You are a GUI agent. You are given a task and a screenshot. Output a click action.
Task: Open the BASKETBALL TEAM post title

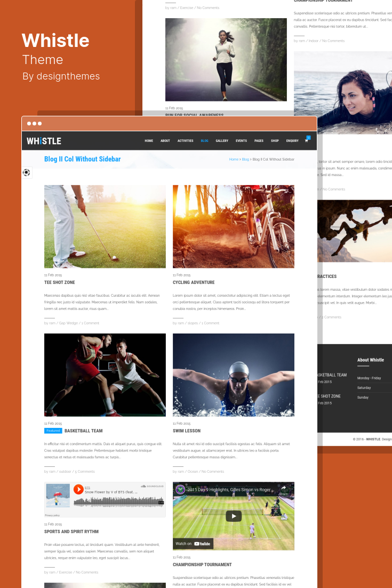coord(84,431)
